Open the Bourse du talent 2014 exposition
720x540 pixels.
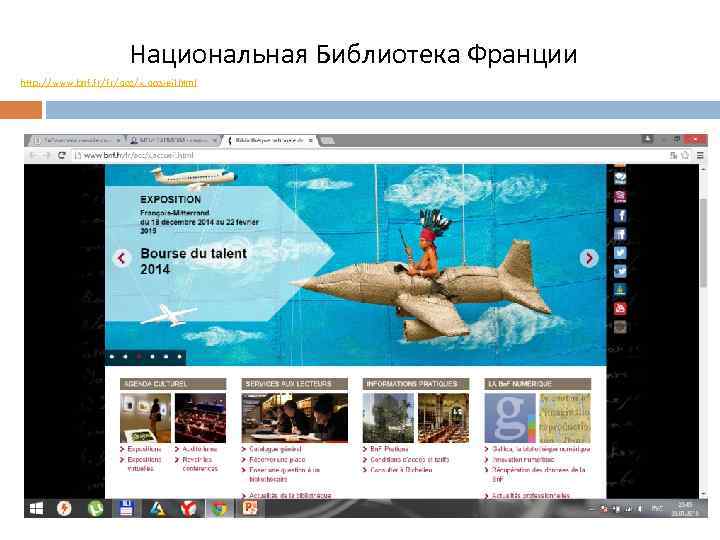(193, 261)
